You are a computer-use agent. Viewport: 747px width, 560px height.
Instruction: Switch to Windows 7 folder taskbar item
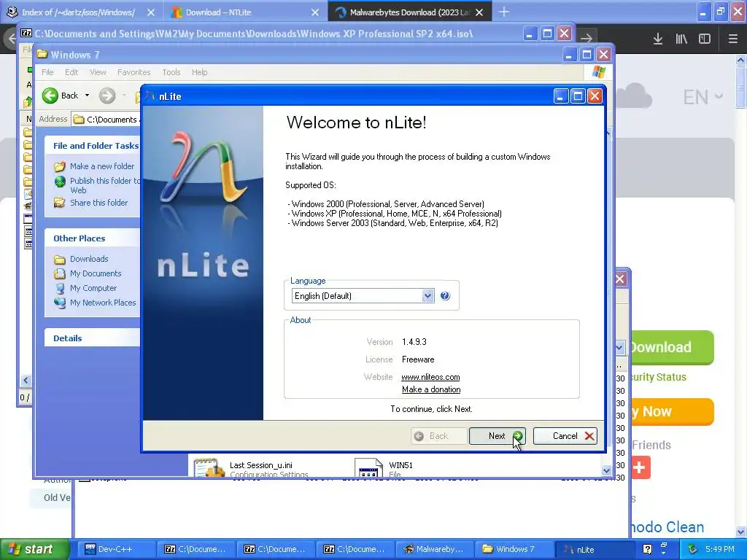[516, 550]
